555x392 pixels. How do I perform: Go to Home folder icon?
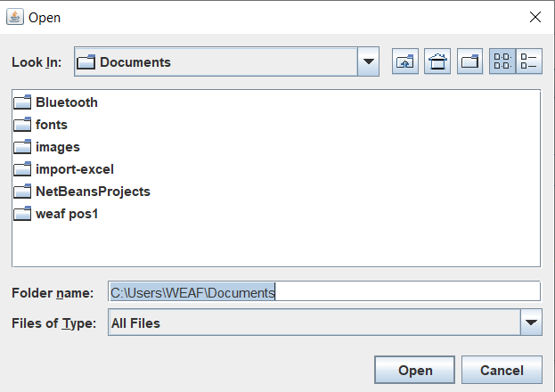click(437, 62)
